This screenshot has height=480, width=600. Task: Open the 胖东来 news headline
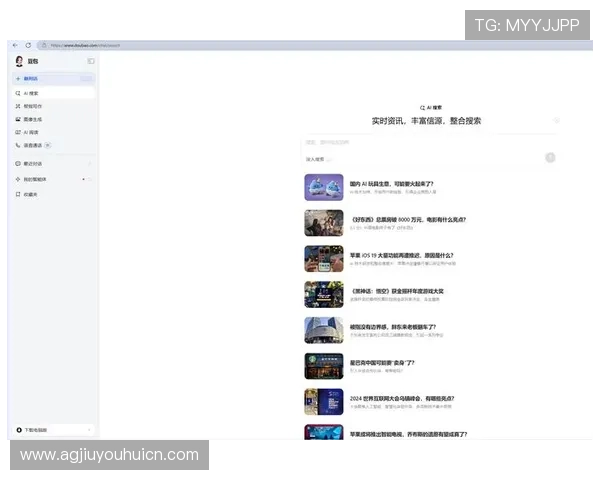click(393, 327)
